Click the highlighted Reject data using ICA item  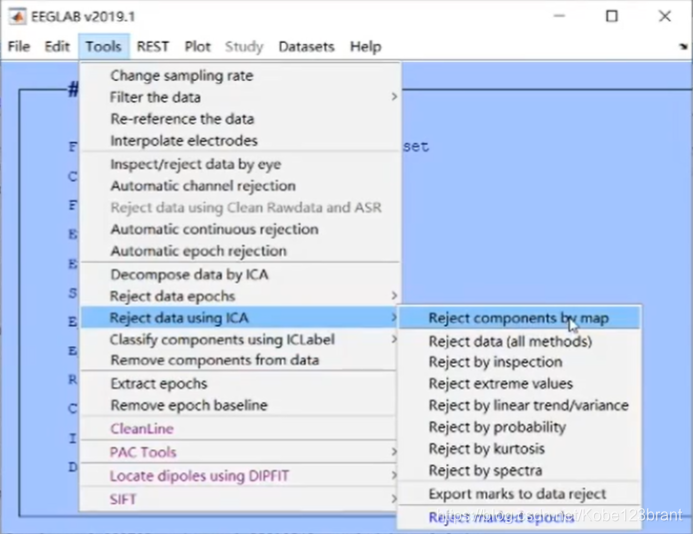[x=241, y=318]
